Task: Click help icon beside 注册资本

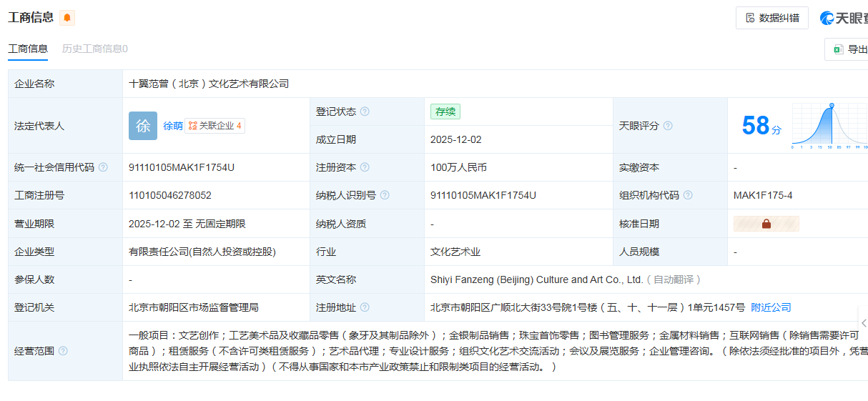Action: pyautogui.click(x=365, y=167)
